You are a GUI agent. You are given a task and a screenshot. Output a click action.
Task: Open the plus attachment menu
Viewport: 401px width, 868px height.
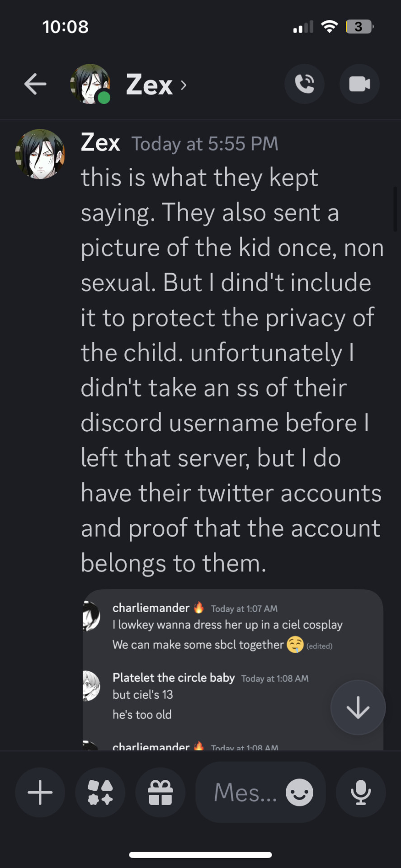(x=40, y=793)
